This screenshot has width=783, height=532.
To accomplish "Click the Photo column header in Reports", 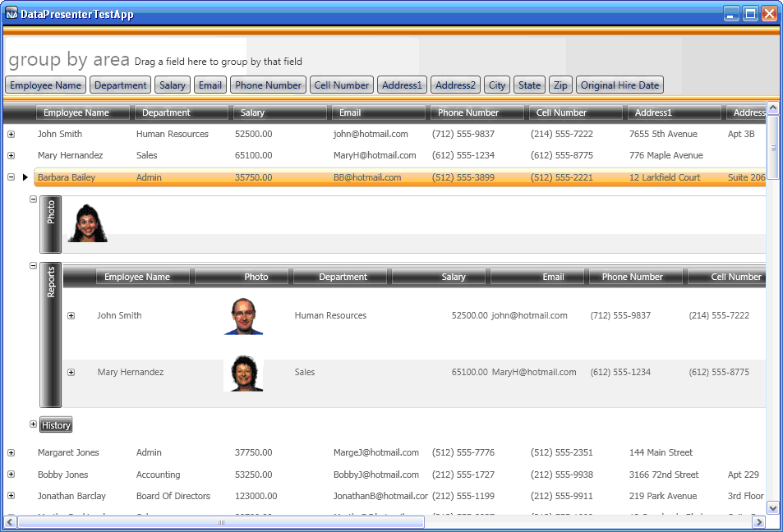I will 242,277.
